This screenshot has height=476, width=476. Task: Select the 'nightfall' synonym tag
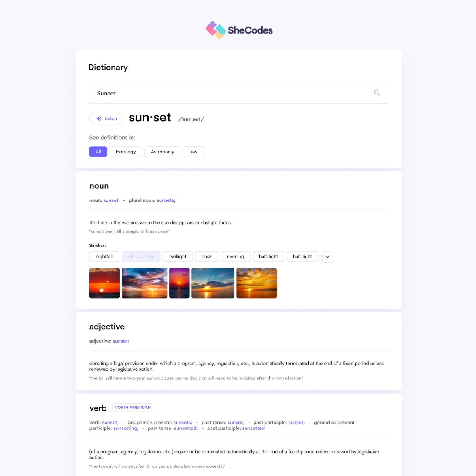point(103,256)
